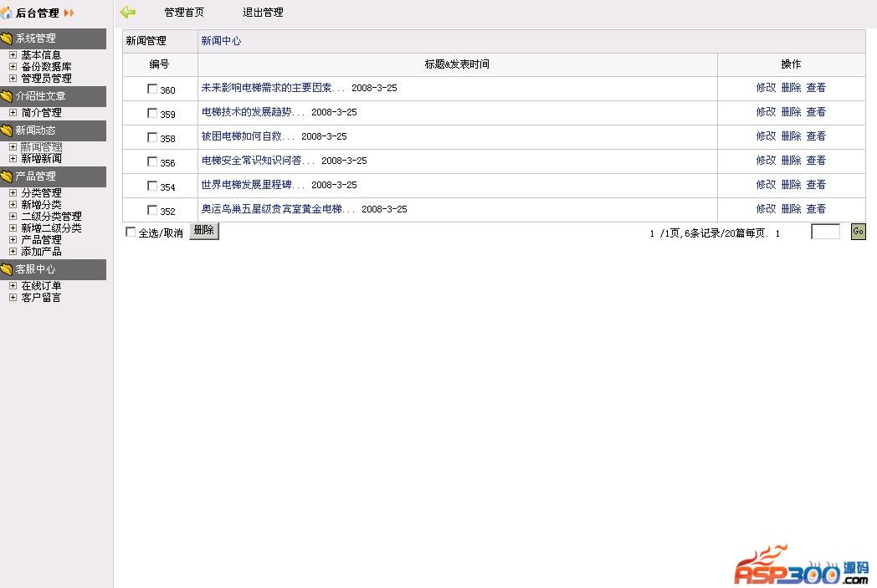Click the green back arrow icon
The width and height of the screenshot is (877, 588).
128,12
